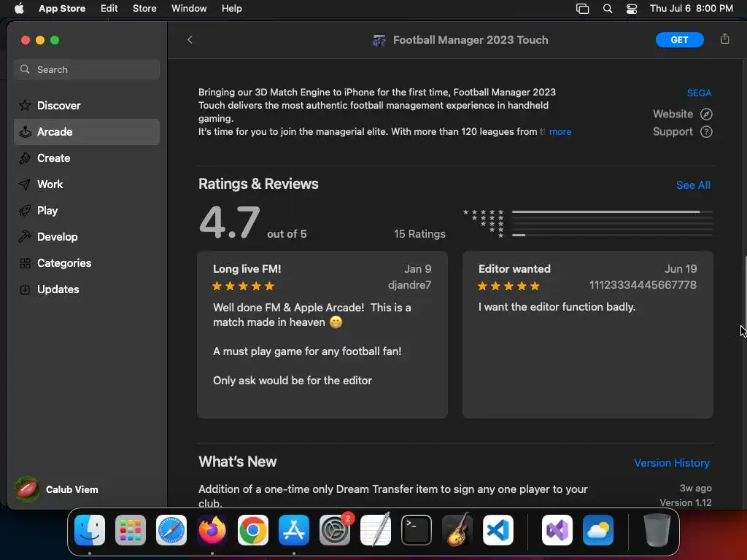Click the Create paintbrush icon in sidebar

(x=25, y=158)
